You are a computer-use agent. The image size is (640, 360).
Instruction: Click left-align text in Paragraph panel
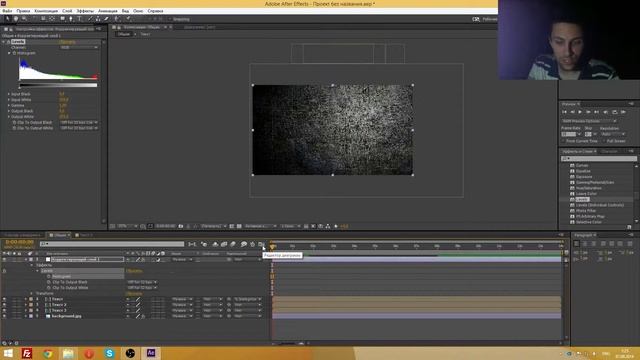pos(576,244)
